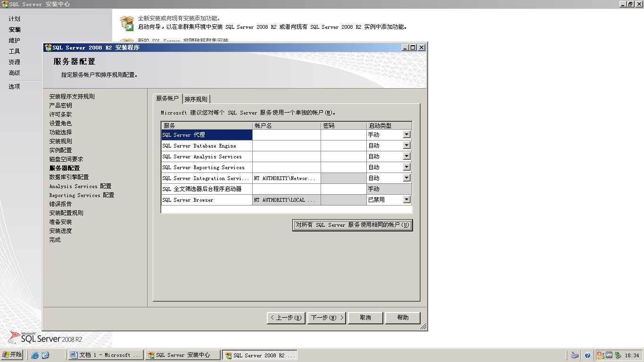Click the green arrow hardware tray icon
The height and width of the screenshot is (362, 644).
(618, 355)
